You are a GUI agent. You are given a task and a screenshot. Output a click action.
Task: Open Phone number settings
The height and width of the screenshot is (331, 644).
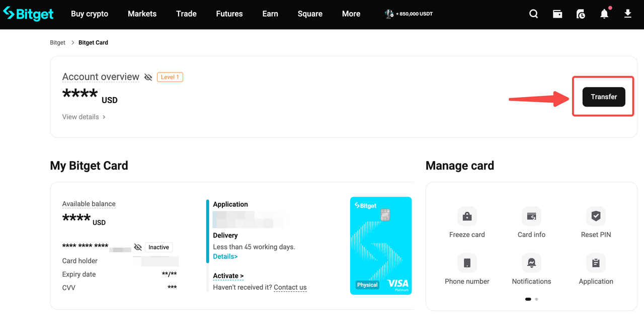(x=466, y=263)
